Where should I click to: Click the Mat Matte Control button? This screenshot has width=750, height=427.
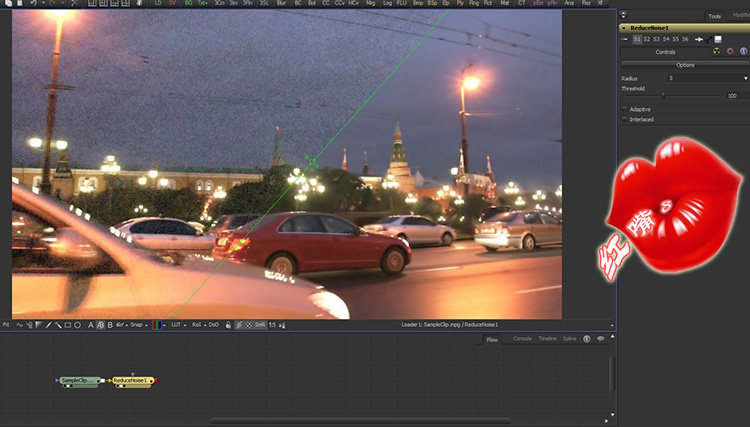504,3
